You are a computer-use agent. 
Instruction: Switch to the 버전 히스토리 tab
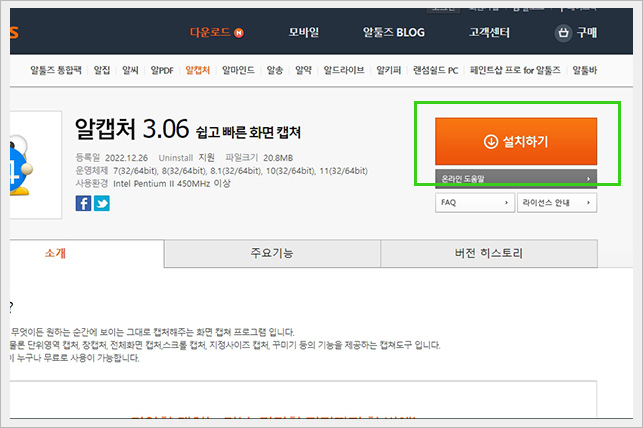489,253
